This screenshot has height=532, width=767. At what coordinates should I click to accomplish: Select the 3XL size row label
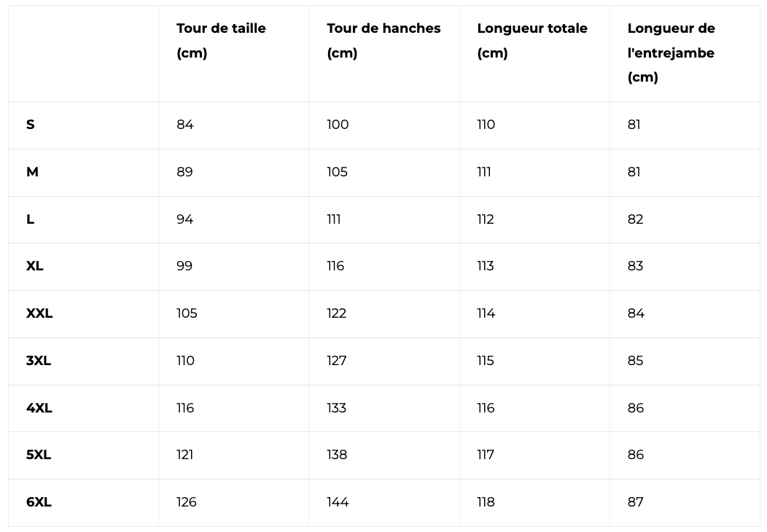coord(39,361)
